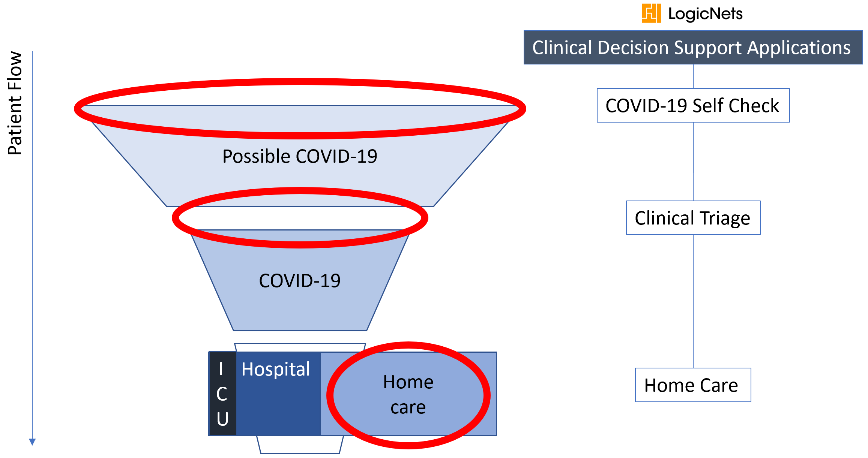
Task: Click the COVID-19 funnel section
Action: 300,280
